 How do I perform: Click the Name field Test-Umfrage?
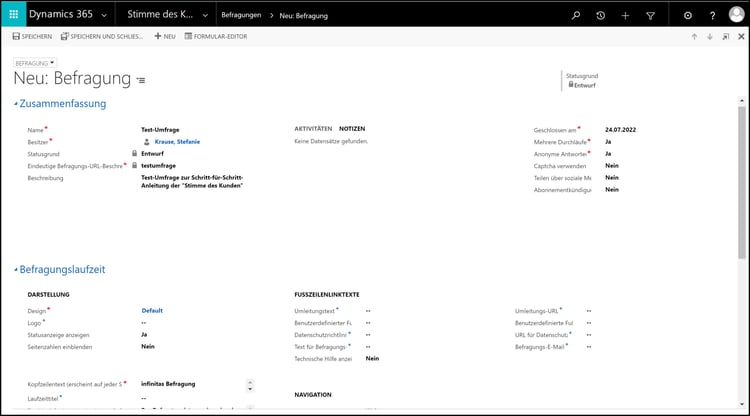coord(160,130)
